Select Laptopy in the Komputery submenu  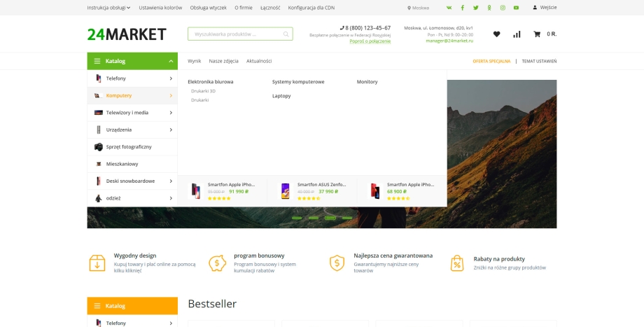click(281, 96)
